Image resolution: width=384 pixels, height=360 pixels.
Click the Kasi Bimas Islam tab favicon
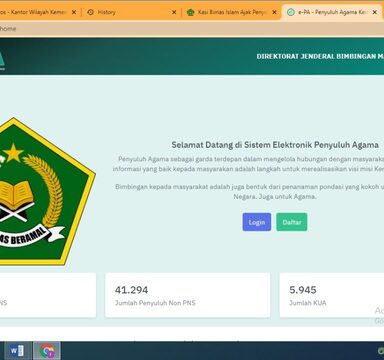pos(190,12)
